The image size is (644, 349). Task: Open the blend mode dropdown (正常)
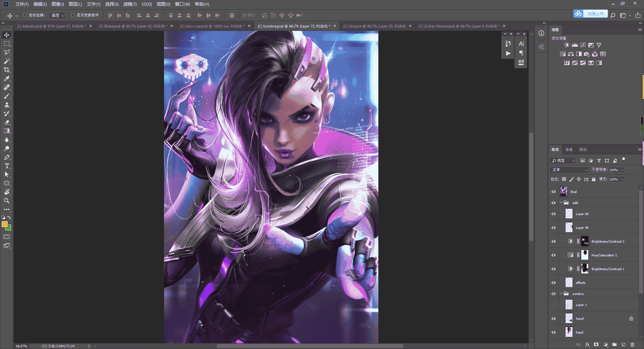click(570, 170)
